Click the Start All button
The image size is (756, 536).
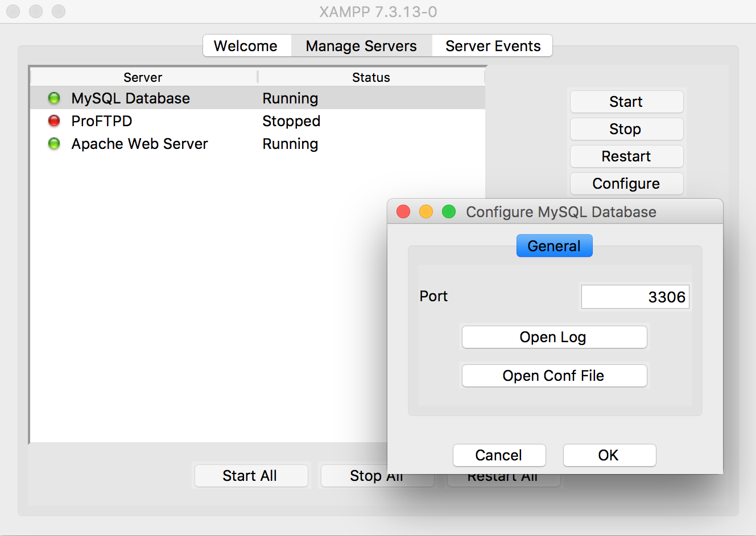251,476
